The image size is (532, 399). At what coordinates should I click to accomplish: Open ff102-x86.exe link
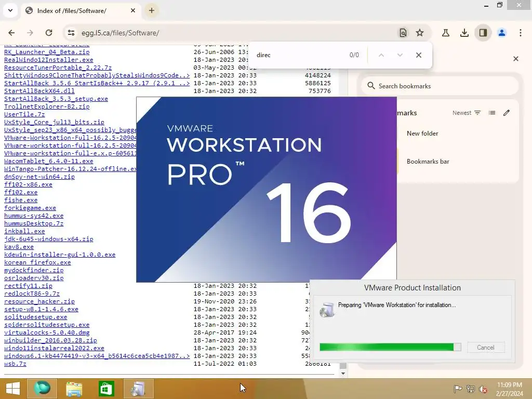28,184
